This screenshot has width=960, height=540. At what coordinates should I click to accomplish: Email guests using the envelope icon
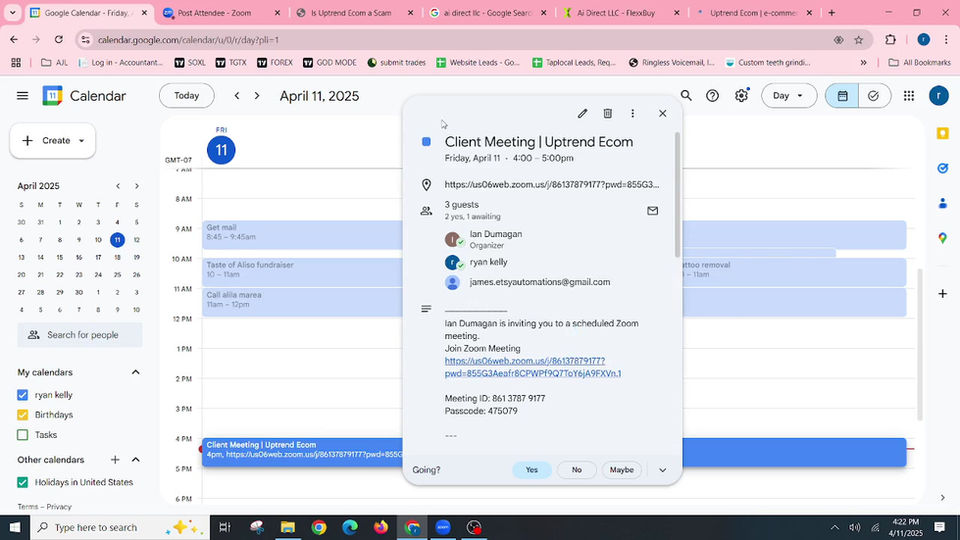(x=653, y=211)
